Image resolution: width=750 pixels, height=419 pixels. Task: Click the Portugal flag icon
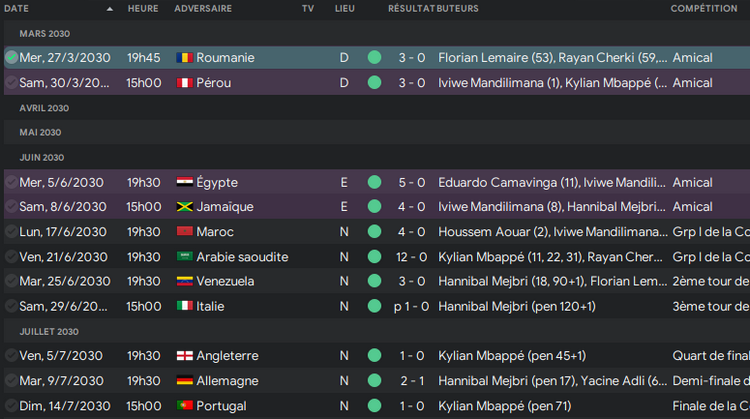[x=184, y=405]
